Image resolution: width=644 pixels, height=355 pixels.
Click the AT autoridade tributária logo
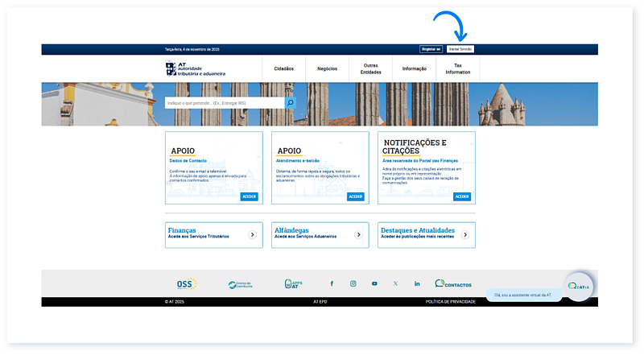click(196, 69)
